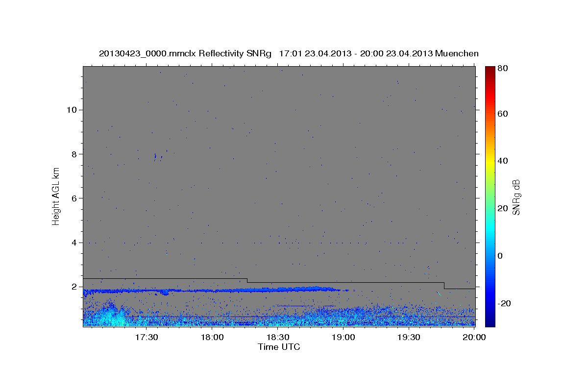Click the 18:30 time tick label
Screen dimensions: 588x392
(278, 338)
